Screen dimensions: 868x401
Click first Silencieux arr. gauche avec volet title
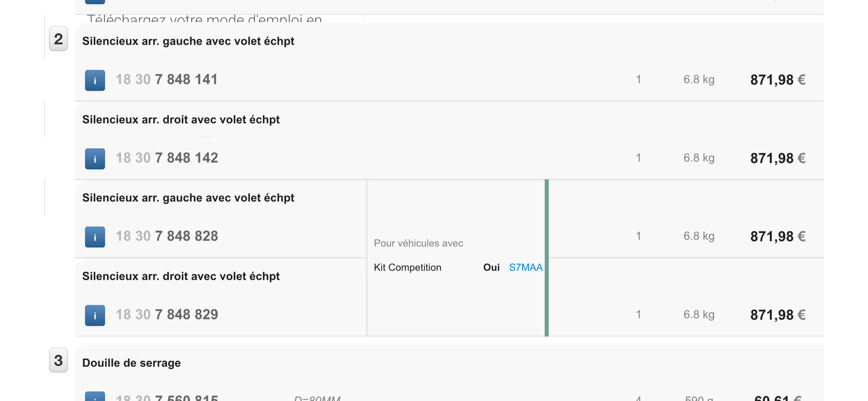click(188, 41)
